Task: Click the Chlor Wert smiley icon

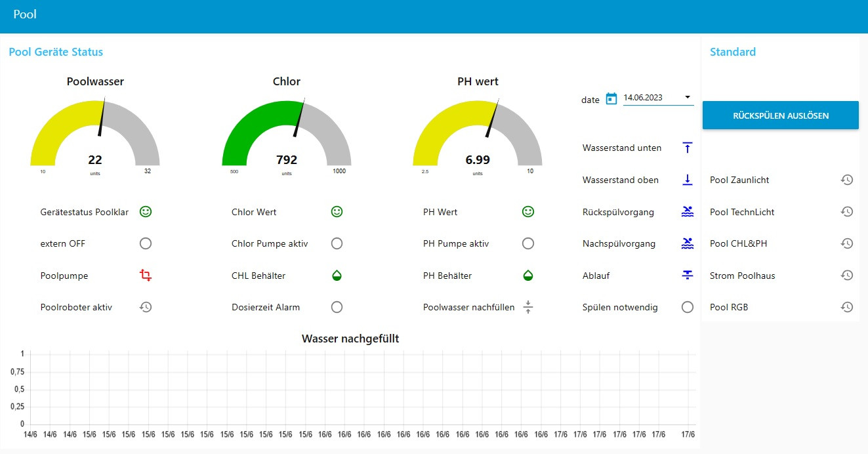Action: [x=337, y=212]
